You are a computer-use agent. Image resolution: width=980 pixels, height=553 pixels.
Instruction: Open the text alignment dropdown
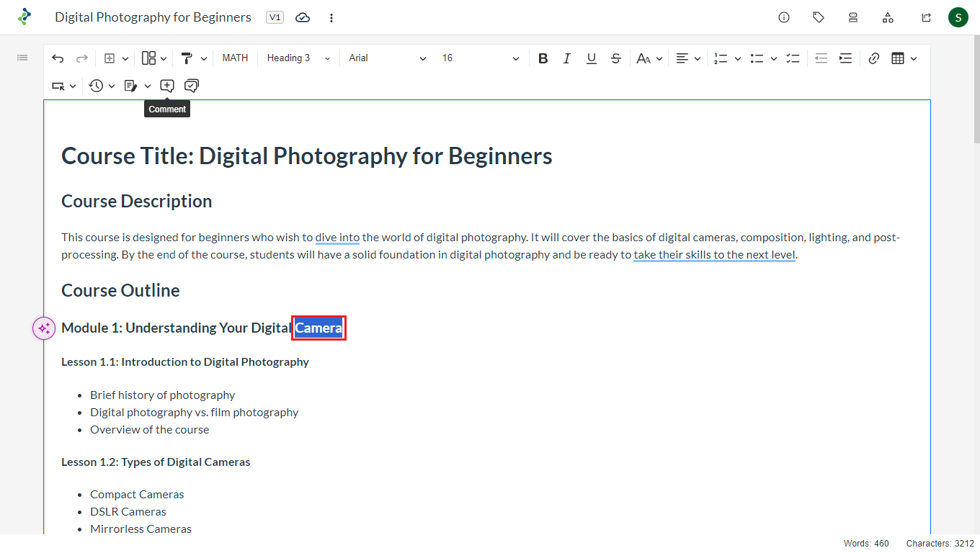[x=688, y=58]
